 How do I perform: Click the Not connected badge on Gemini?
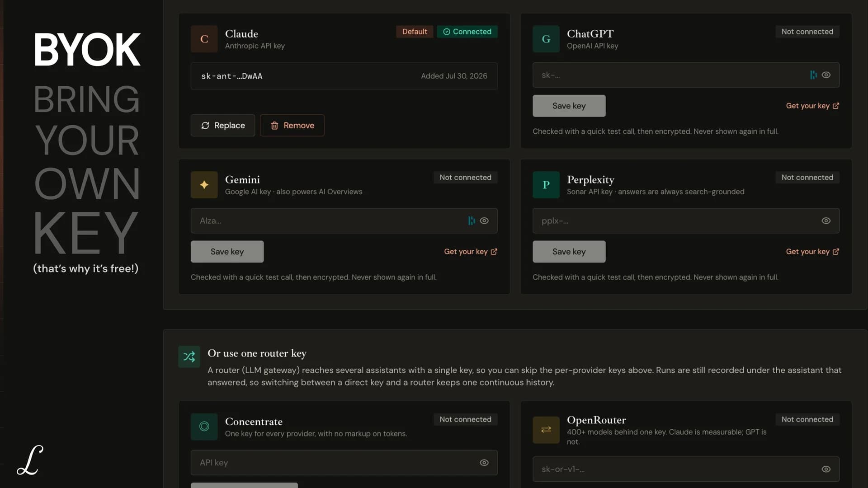tap(466, 178)
